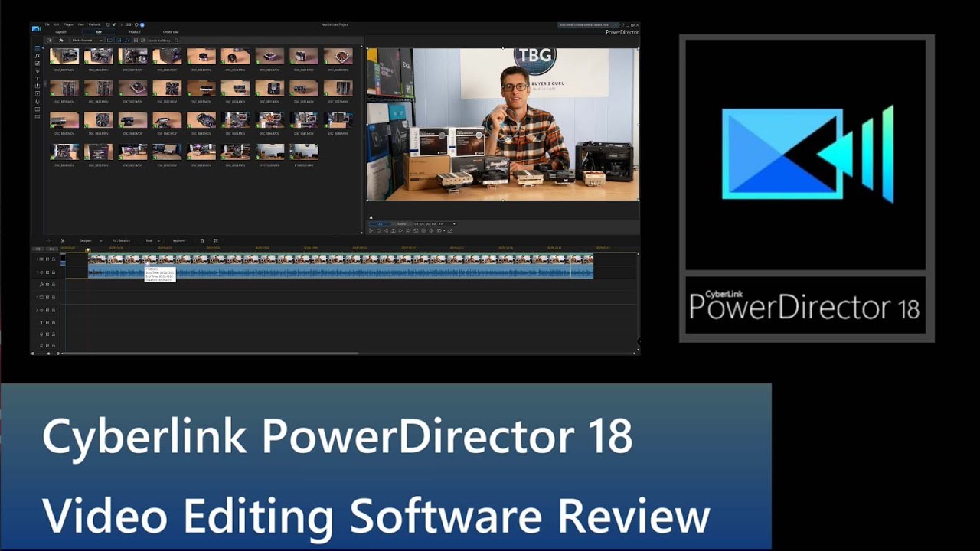Select Movie preview mode
The height and width of the screenshot is (551, 980).
click(x=402, y=223)
